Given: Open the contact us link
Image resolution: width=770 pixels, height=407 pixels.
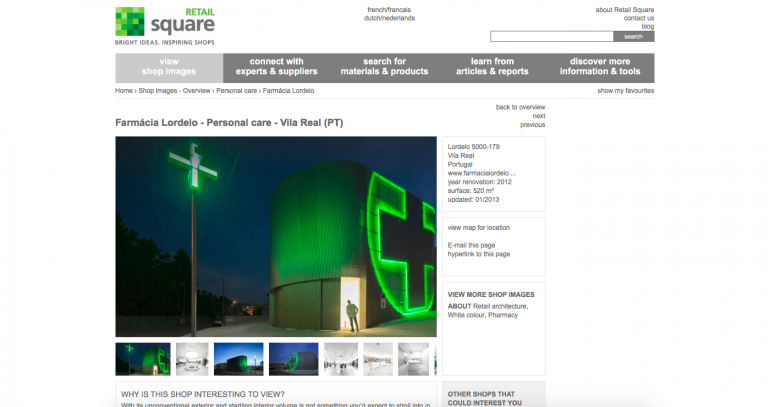Looking at the screenshot, I should [639, 18].
